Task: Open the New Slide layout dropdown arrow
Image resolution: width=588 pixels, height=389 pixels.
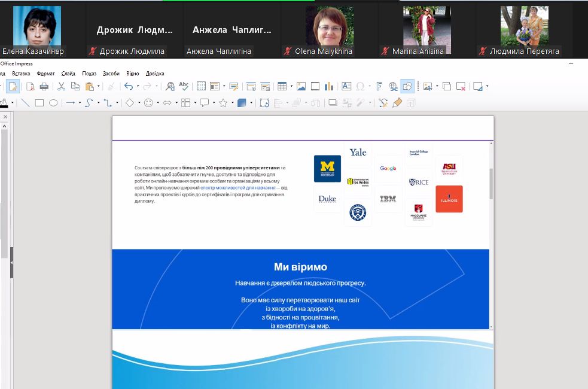Action: click(437, 87)
